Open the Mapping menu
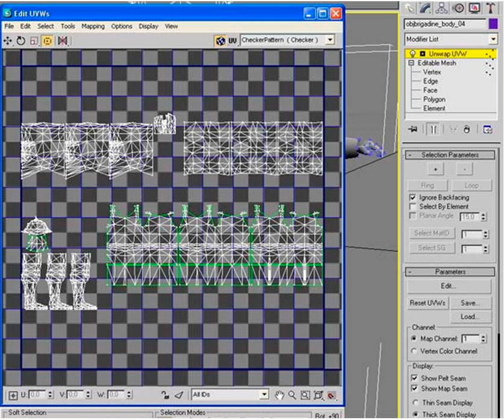Viewport: 504px width, 420px height. pyautogui.click(x=93, y=27)
